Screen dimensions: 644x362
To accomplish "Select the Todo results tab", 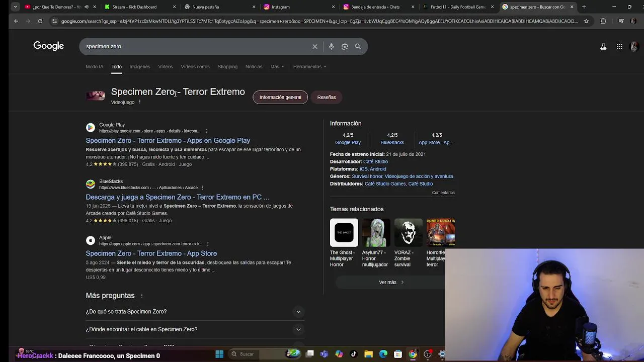I will coord(116,66).
